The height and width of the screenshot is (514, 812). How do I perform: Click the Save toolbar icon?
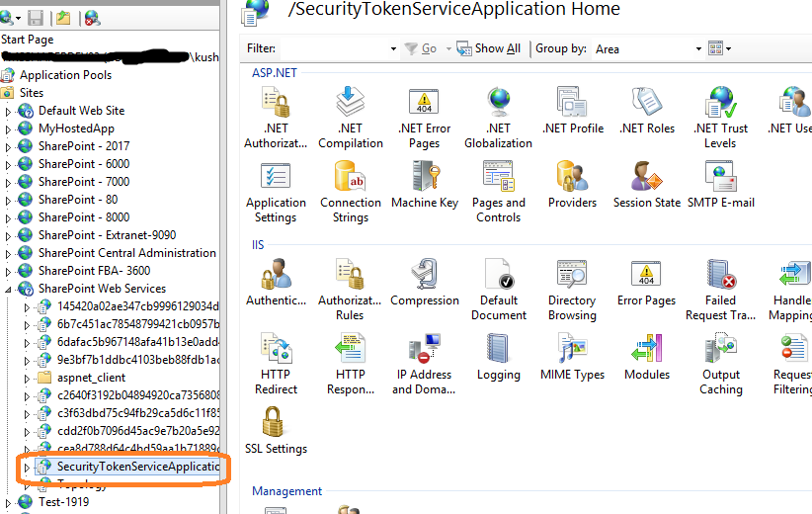36,18
